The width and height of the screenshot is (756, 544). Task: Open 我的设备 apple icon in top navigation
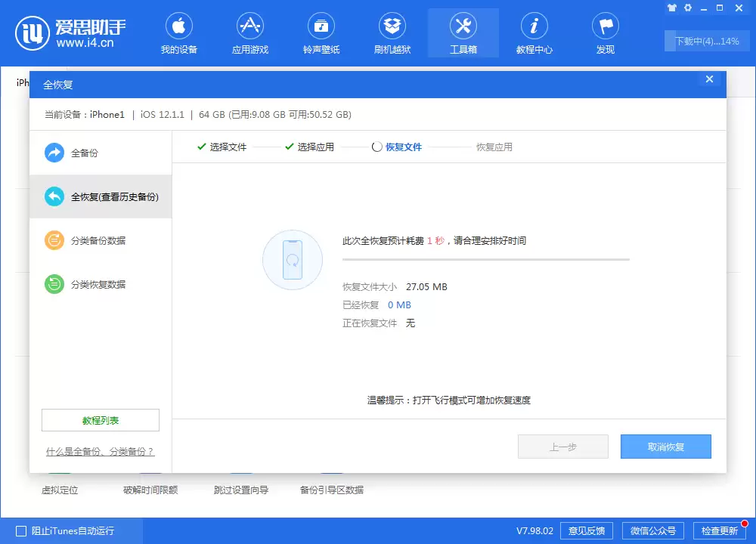[x=179, y=26]
